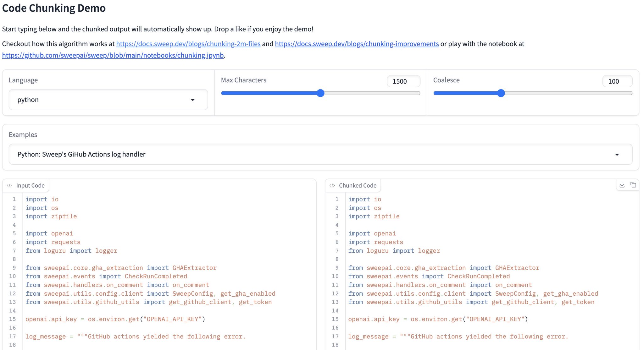The height and width of the screenshot is (350, 644).
Task: Click 'import requests' in Chunked Code
Action: (x=375, y=242)
